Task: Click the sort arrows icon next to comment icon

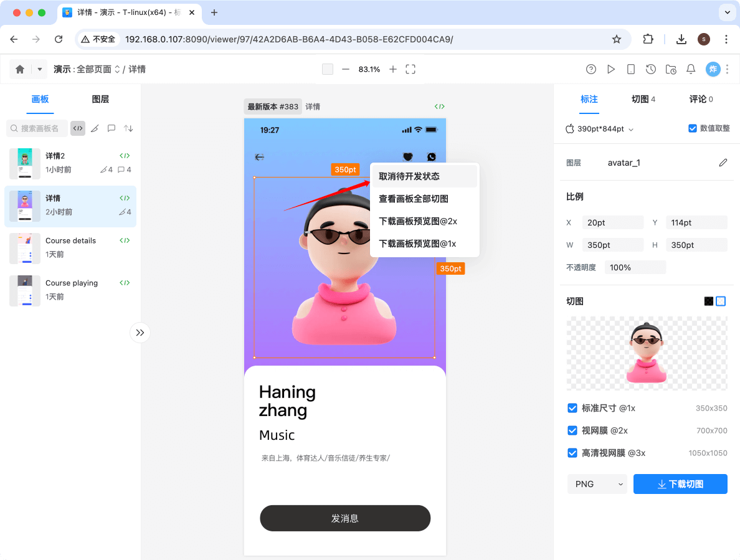Action: pos(127,128)
